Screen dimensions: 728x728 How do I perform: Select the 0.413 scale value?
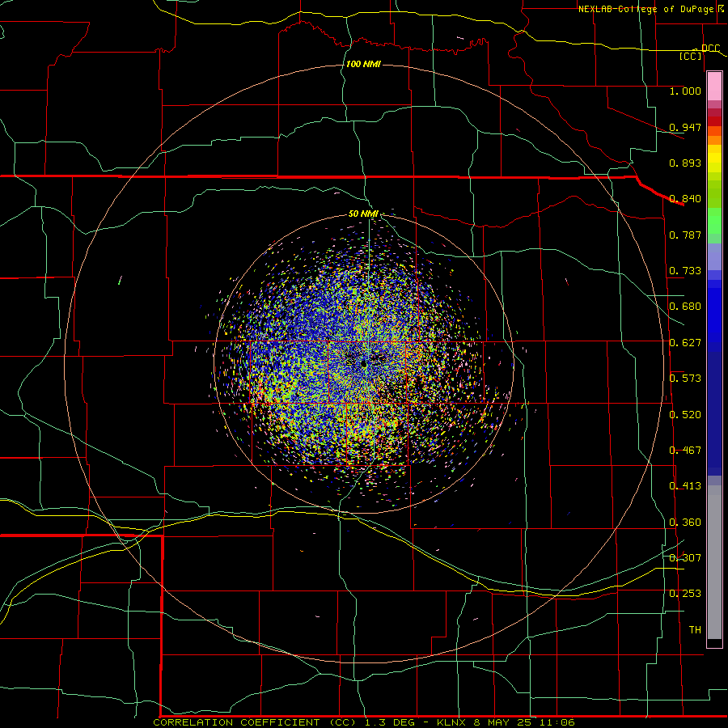685,486
